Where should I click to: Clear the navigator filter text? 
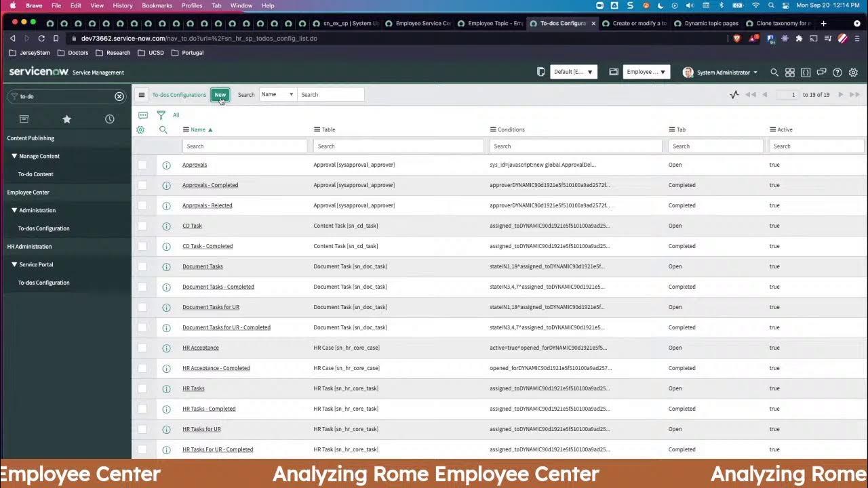point(119,96)
